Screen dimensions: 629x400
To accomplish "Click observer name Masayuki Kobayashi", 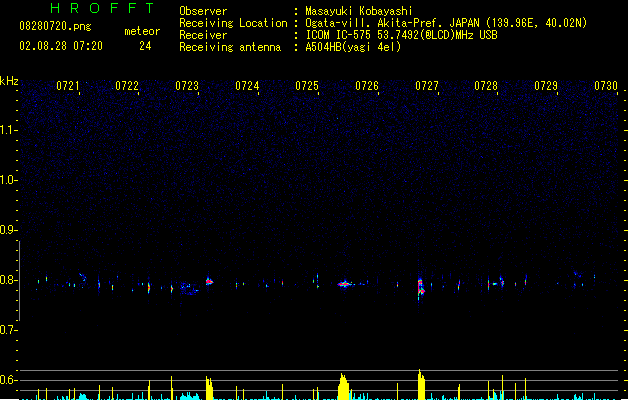I will (x=359, y=11).
